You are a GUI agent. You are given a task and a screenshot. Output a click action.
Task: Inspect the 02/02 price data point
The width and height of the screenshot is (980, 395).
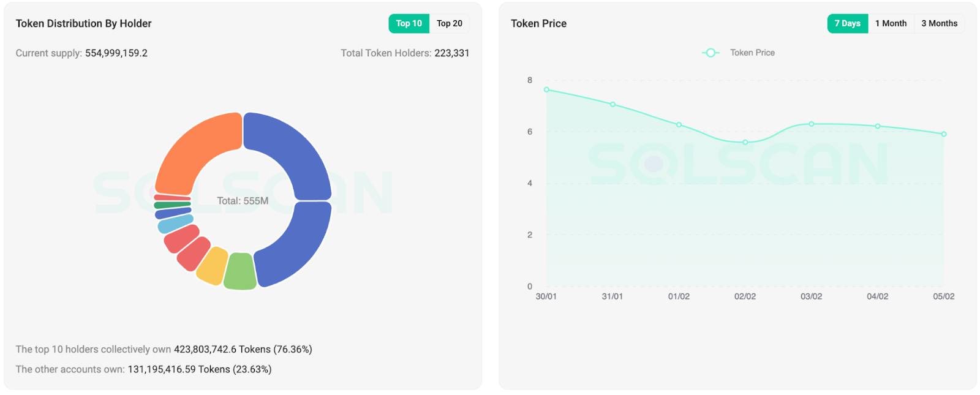[745, 143]
